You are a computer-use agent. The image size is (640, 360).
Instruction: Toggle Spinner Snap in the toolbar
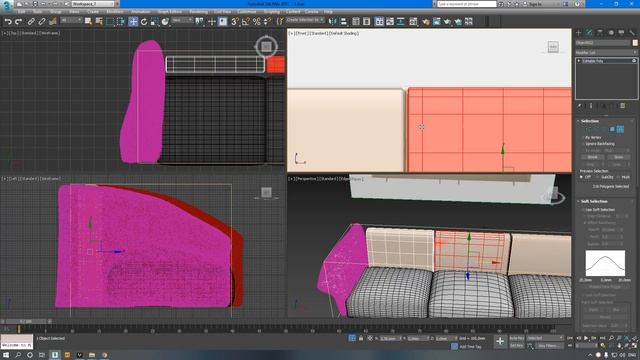[x=267, y=22]
